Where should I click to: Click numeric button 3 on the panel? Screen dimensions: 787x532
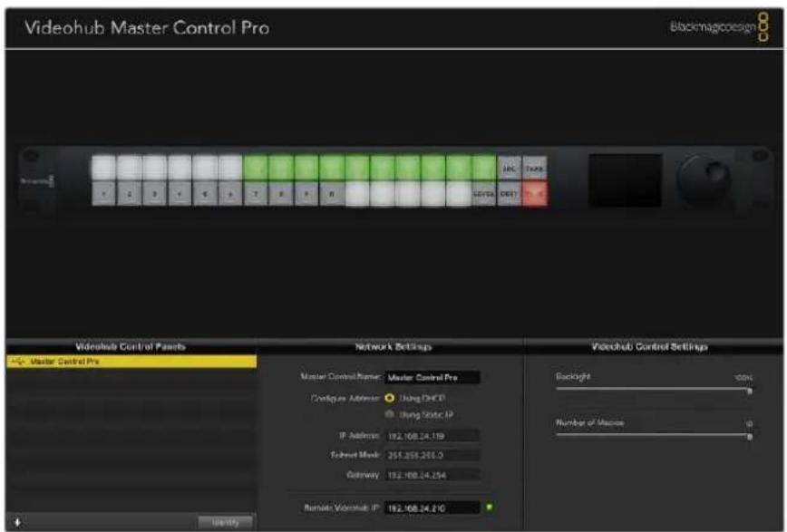[154, 194]
